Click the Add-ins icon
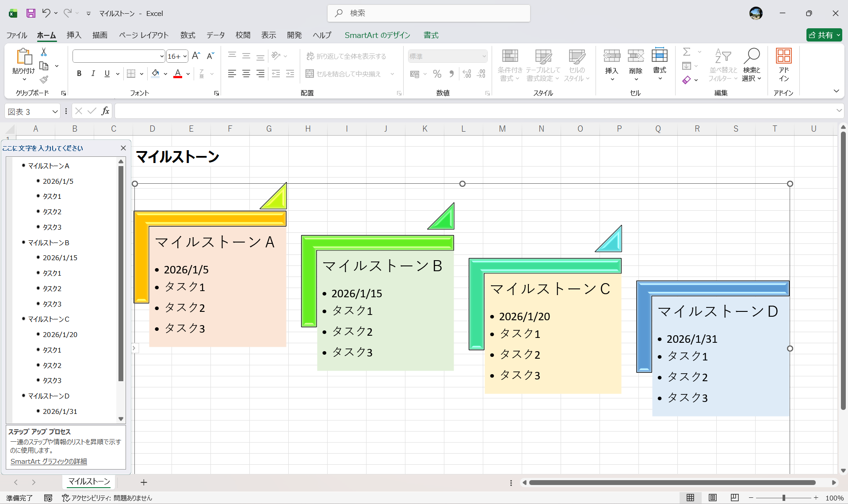 [783, 64]
